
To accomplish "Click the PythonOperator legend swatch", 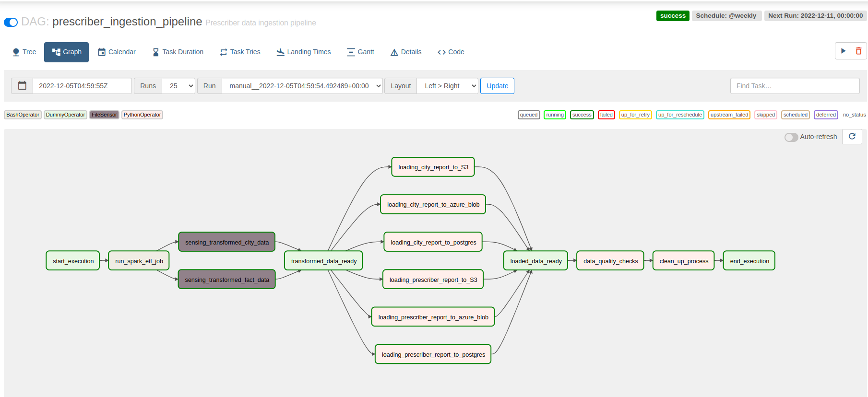I will point(142,115).
